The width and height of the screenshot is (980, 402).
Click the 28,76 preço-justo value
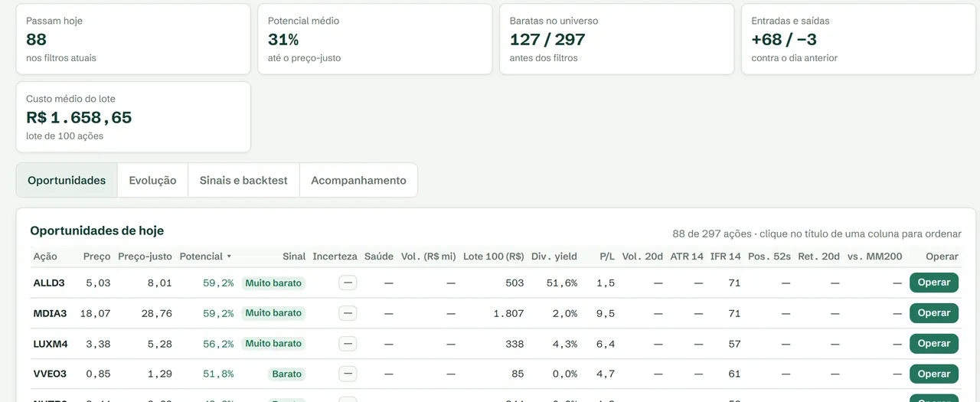tap(157, 313)
